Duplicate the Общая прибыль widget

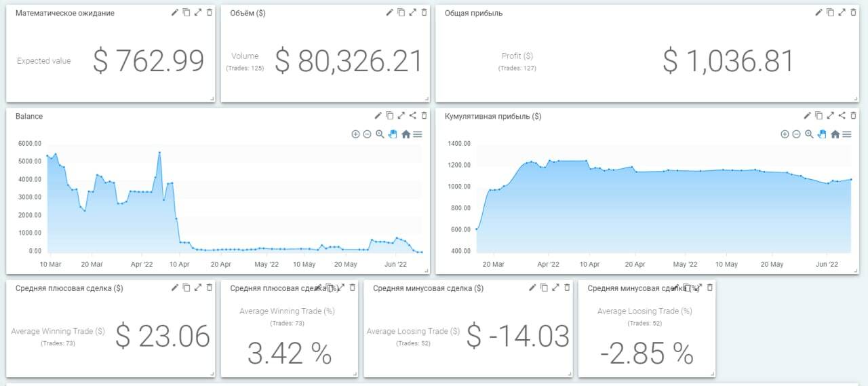(830, 12)
